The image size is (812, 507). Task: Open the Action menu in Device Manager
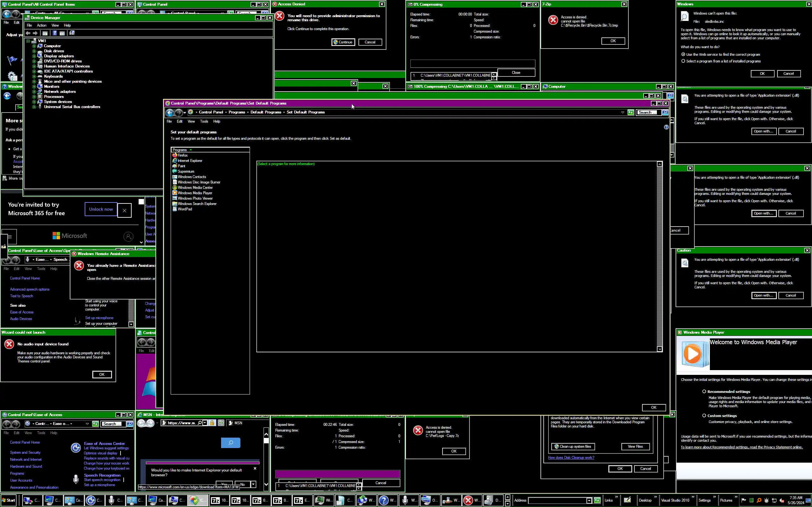pos(42,25)
